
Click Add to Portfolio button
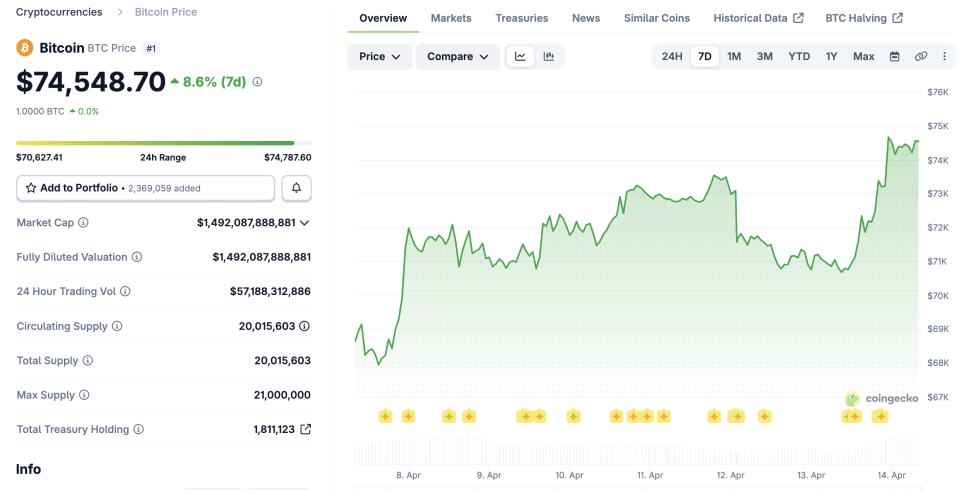coord(145,188)
